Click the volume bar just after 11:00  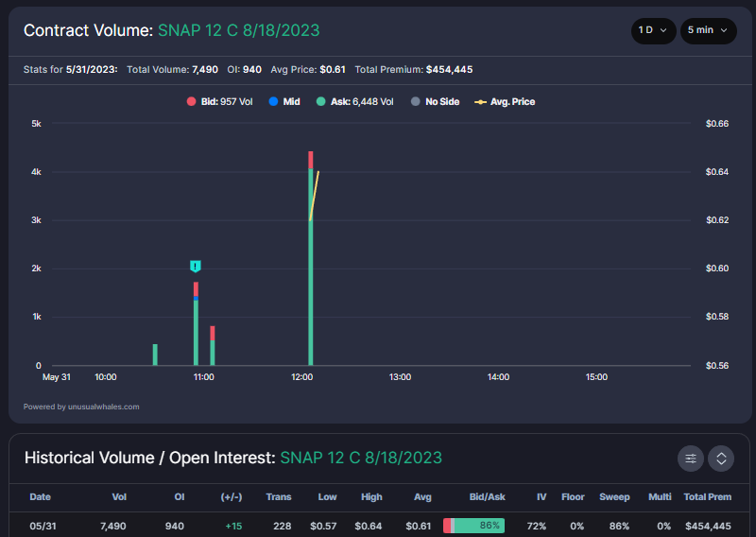click(x=213, y=345)
